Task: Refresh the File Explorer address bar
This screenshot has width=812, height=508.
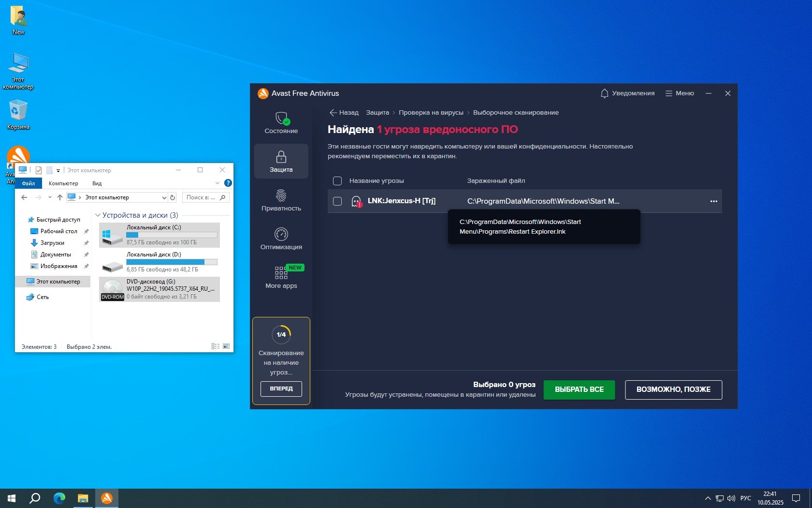Action: pyautogui.click(x=173, y=197)
